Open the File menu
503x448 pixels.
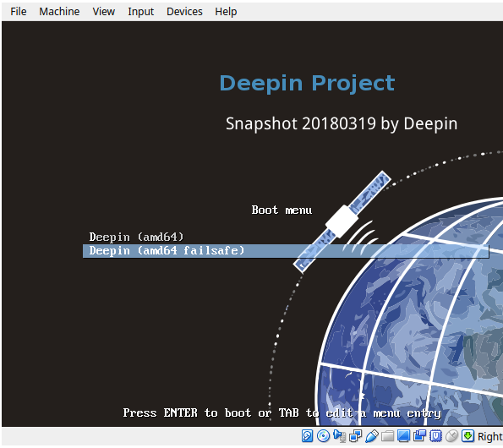click(19, 12)
